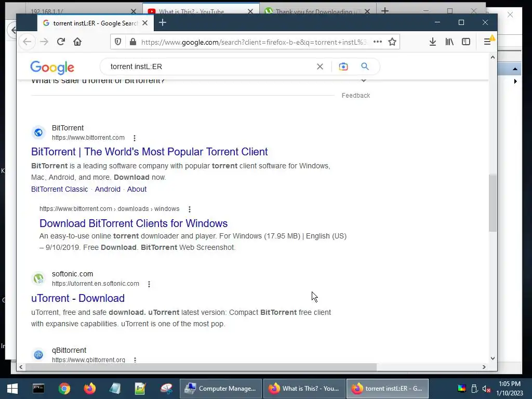Click in Google search input field
This screenshot has height=399, width=532.
[x=210, y=66]
